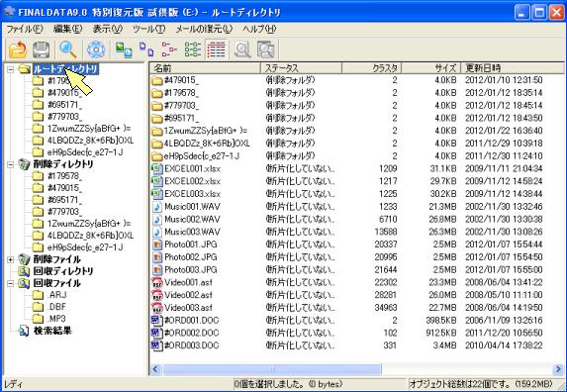Click the status bar object count text

[x=481, y=384]
